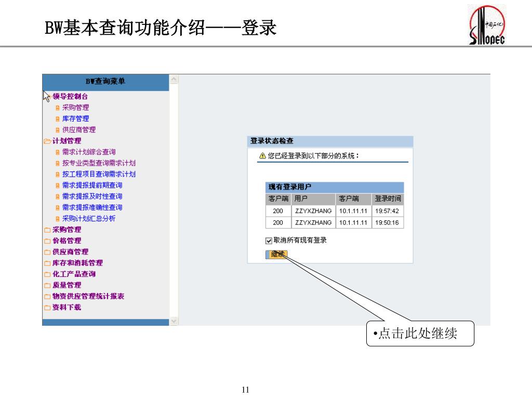The width and height of the screenshot is (532, 399).
Task: Open 按专业类型查询需求计划 in the menu
Action: pos(99,163)
